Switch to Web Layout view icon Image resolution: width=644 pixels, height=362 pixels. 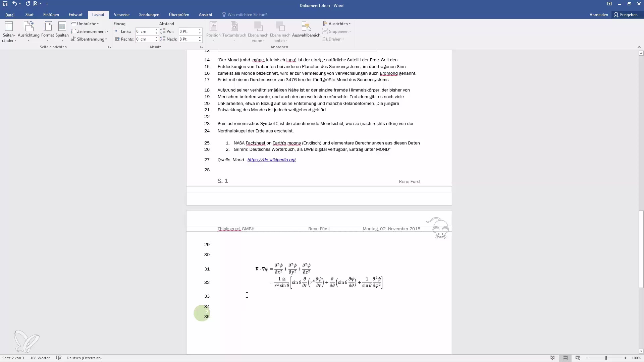[578, 358]
